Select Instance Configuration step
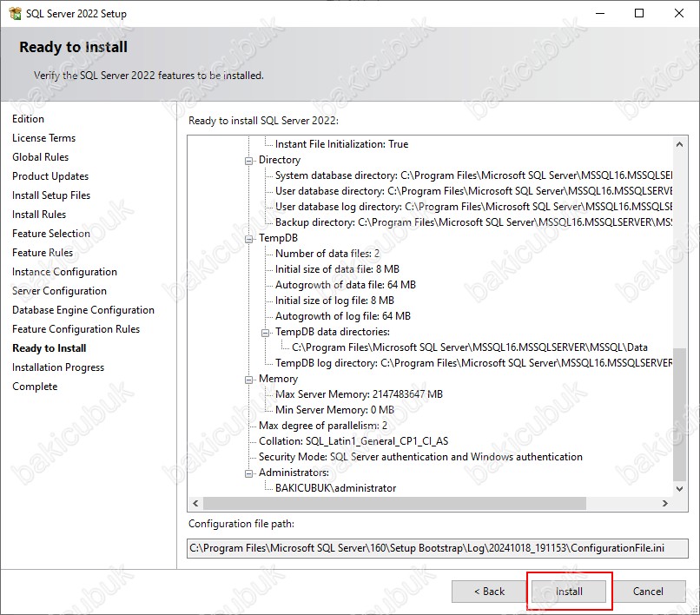This screenshot has height=615, width=700. click(x=64, y=272)
